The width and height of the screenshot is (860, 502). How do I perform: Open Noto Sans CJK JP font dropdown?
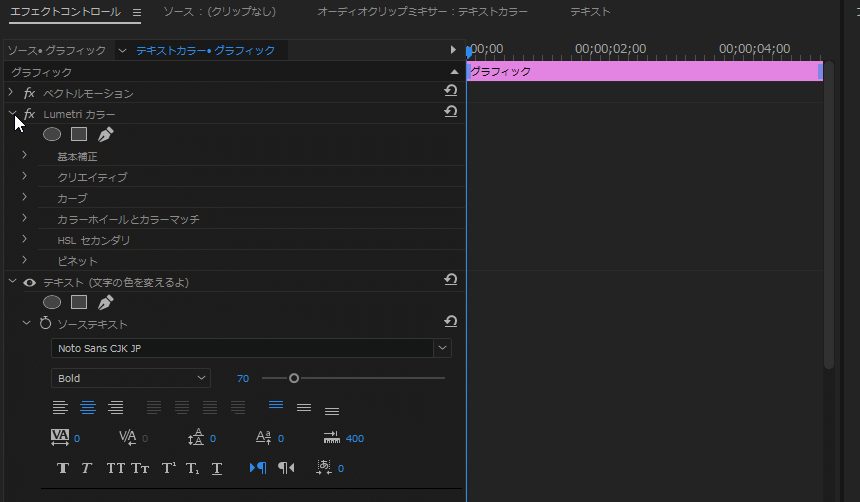pos(443,348)
